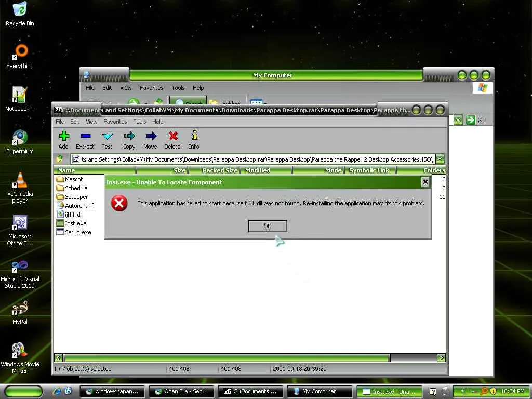Switch to C:\Documents 7-Zip taskbar item
532x399 pixels.
point(251,392)
